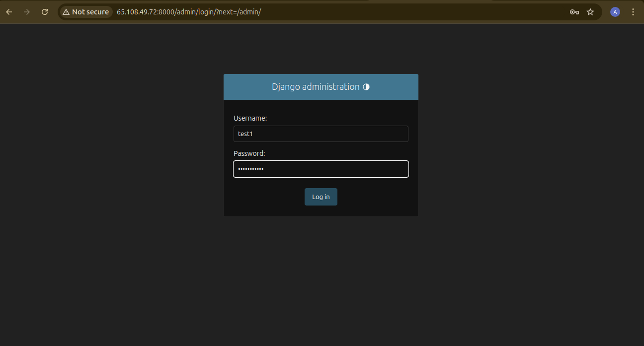Open the Chrome profile avatar

point(615,12)
